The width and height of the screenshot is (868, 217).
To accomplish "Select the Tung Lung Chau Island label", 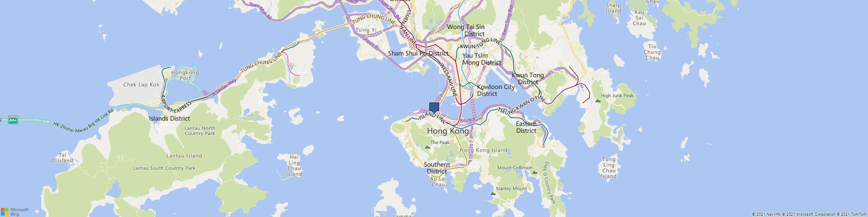I will 609,168.
